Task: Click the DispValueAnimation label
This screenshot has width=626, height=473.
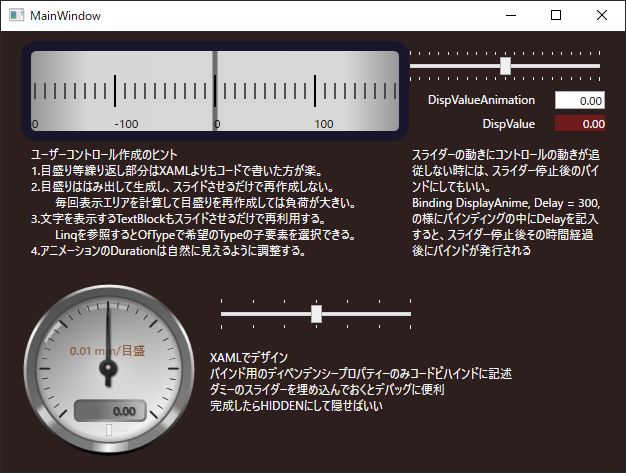Action: pyautogui.click(x=481, y=100)
